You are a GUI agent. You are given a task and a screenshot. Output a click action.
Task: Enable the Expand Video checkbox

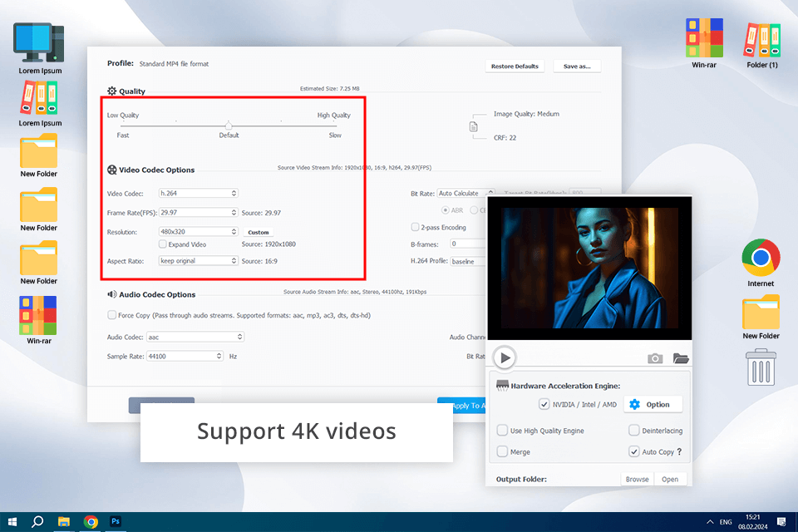(x=162, y=244)
